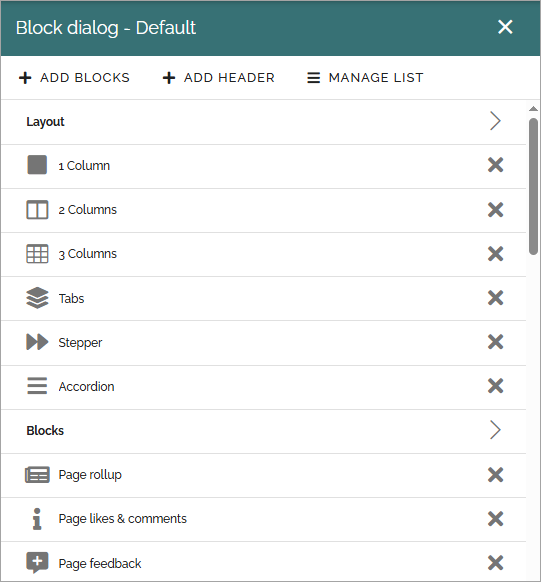The height and width of the screenshot is (582, 541).
Task: Click the Page rollup icon
Action: [37, 474]
